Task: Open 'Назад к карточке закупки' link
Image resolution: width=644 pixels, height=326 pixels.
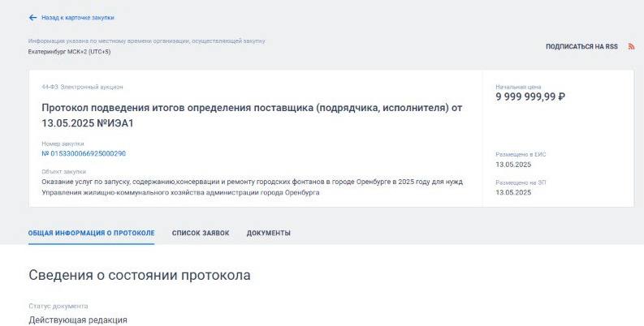Action: [x=78, y=18]
